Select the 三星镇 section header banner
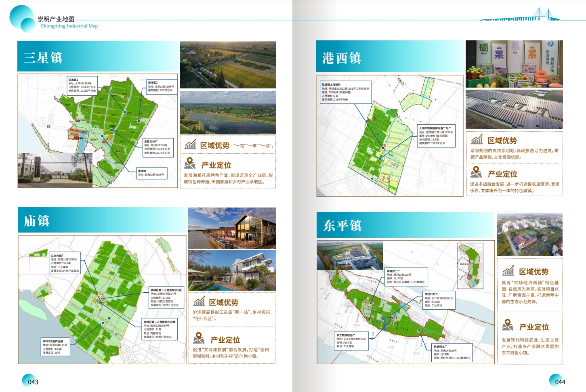 [98, 57]
